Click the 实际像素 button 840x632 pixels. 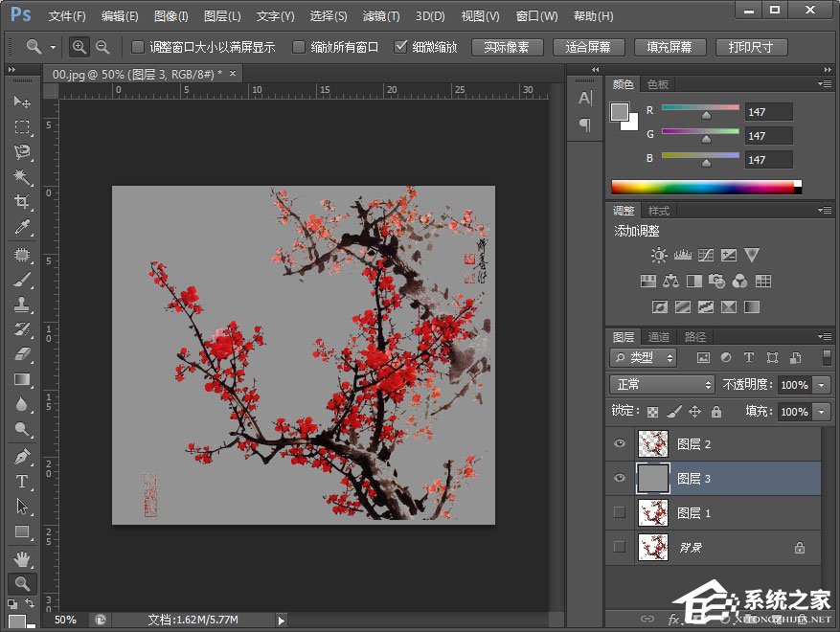pos(507,47)
